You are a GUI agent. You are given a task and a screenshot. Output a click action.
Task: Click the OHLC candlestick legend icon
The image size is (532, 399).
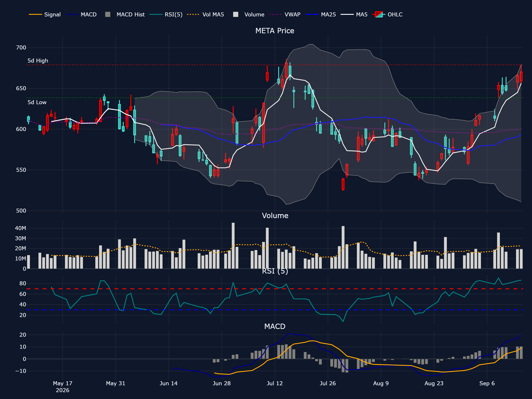[x=379, y=14]
